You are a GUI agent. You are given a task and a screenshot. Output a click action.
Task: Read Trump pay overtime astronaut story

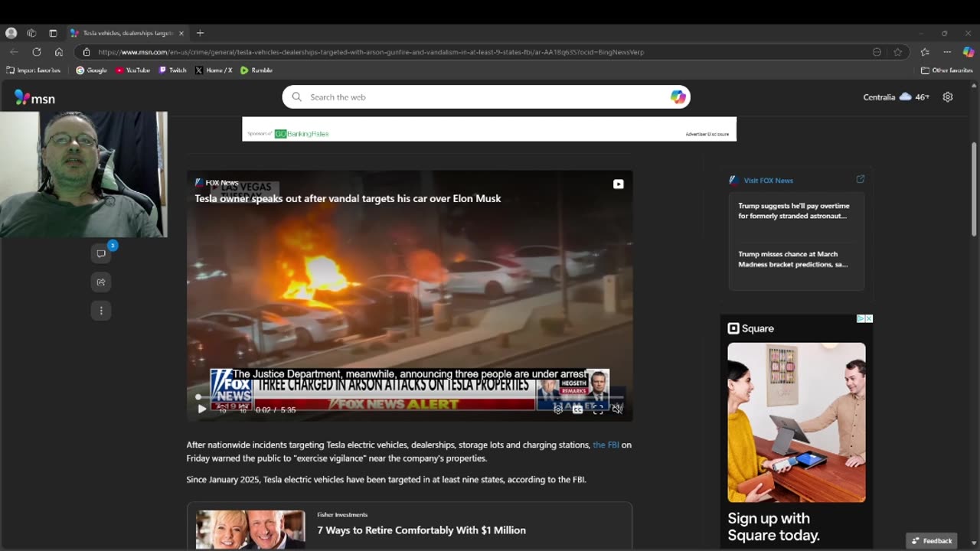794,211
